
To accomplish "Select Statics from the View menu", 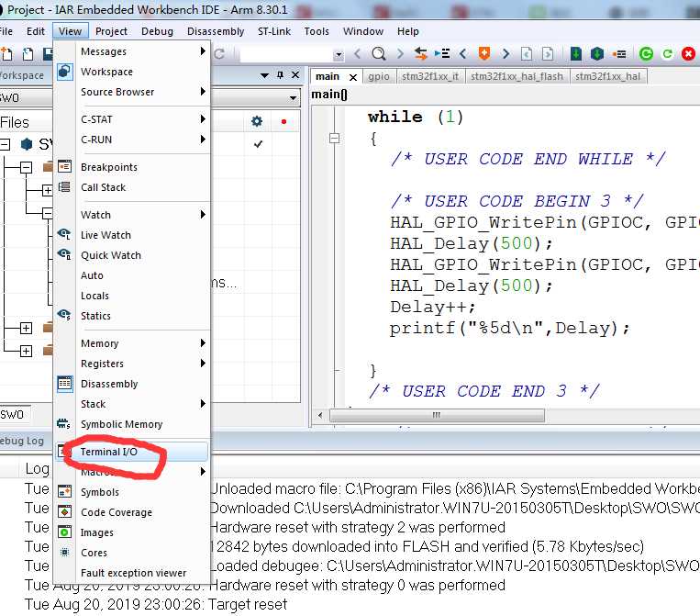I will click(132, 316).
